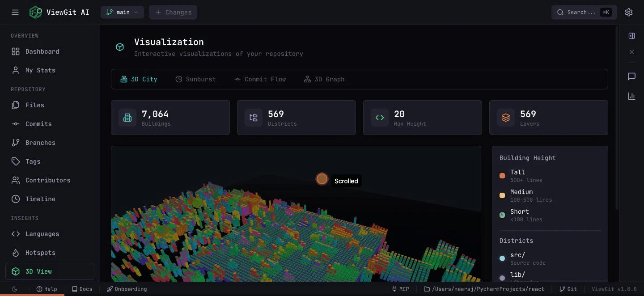The image size is (644, 296).
Task: Open the hamburger menu
Action: (x=15, y=12)
